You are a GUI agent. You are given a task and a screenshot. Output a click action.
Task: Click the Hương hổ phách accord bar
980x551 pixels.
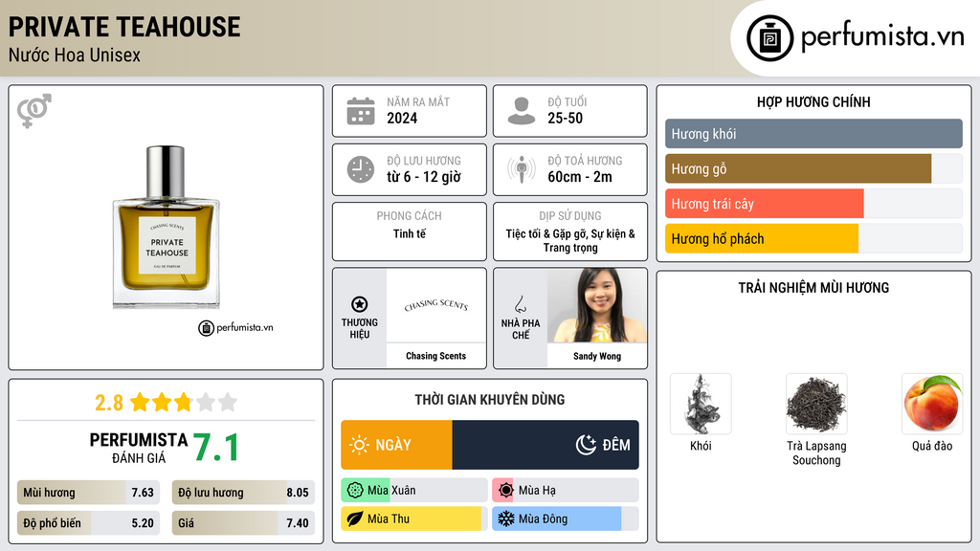pos(813,238)
